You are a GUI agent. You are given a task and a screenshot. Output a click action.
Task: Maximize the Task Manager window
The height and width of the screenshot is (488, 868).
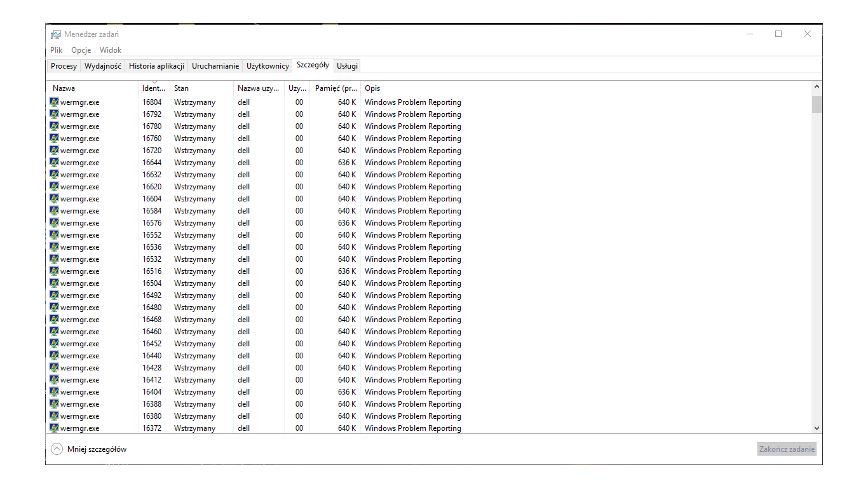(x=778, y=34)
